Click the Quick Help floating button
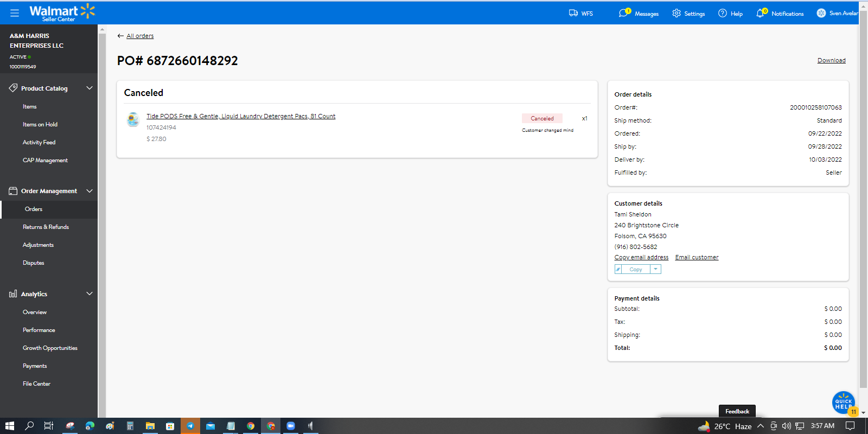Image resolution: width=868 pixels, height=434 pixels. (x=844, y=403)
